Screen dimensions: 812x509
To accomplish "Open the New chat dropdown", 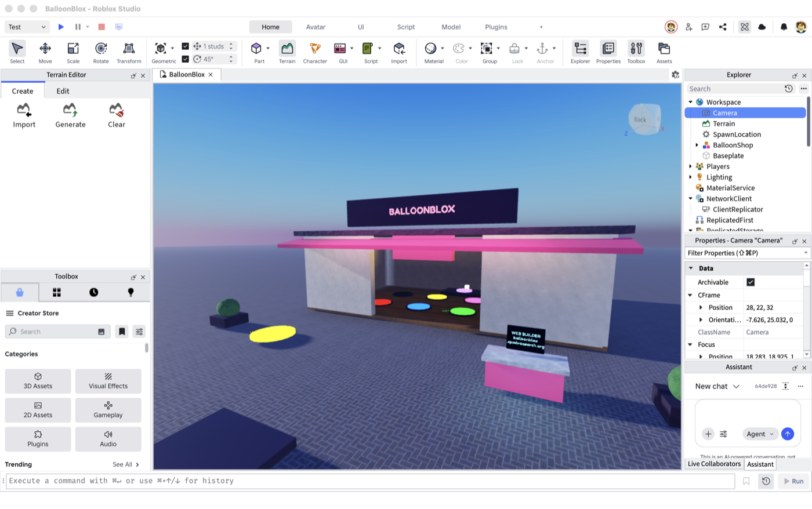I will pyautogui.click(x=717, y=386).
